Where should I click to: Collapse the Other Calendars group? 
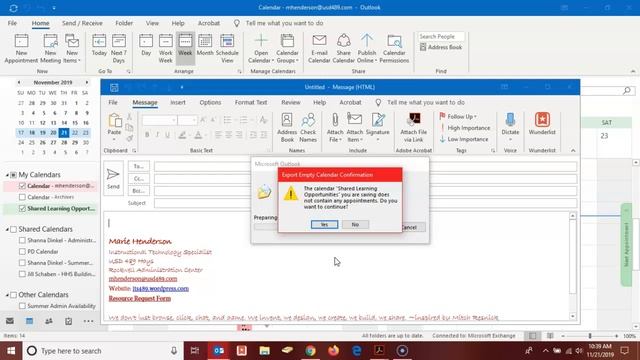coord(7,295)
